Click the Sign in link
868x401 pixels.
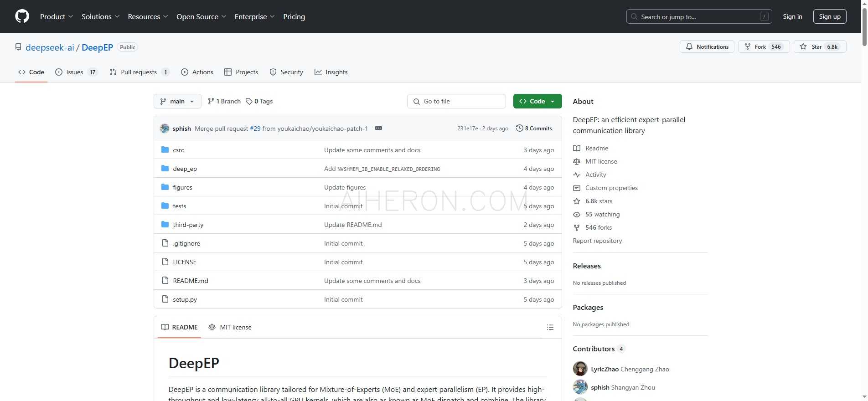tap(792, 16)
